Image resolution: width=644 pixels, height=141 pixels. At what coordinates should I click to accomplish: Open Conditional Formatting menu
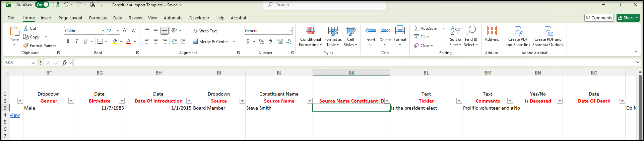[x=311, y=36]
